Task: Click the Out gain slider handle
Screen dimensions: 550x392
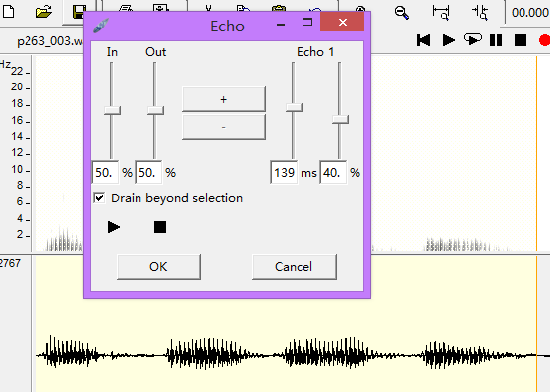Action: [x=155, y=111]
